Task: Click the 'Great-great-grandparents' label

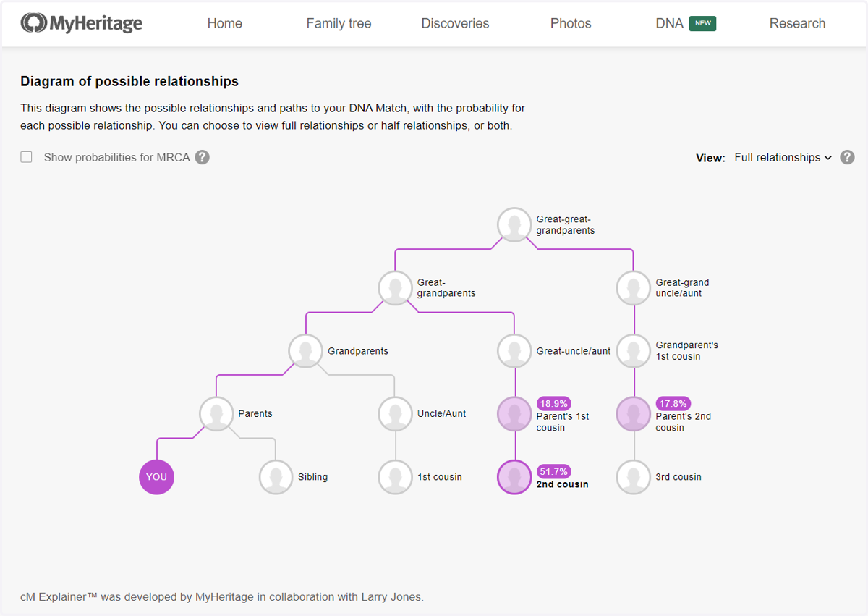Action: (566, 225)
